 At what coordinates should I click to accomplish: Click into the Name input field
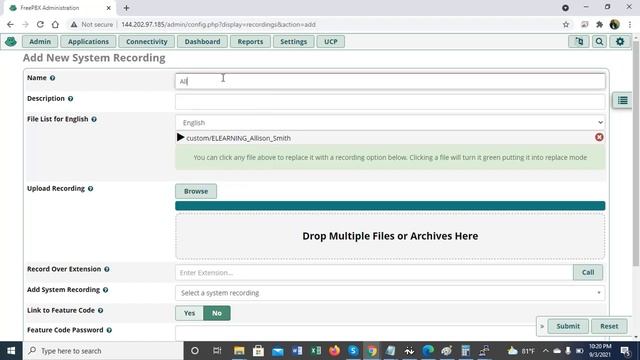[x=390, y=81]
